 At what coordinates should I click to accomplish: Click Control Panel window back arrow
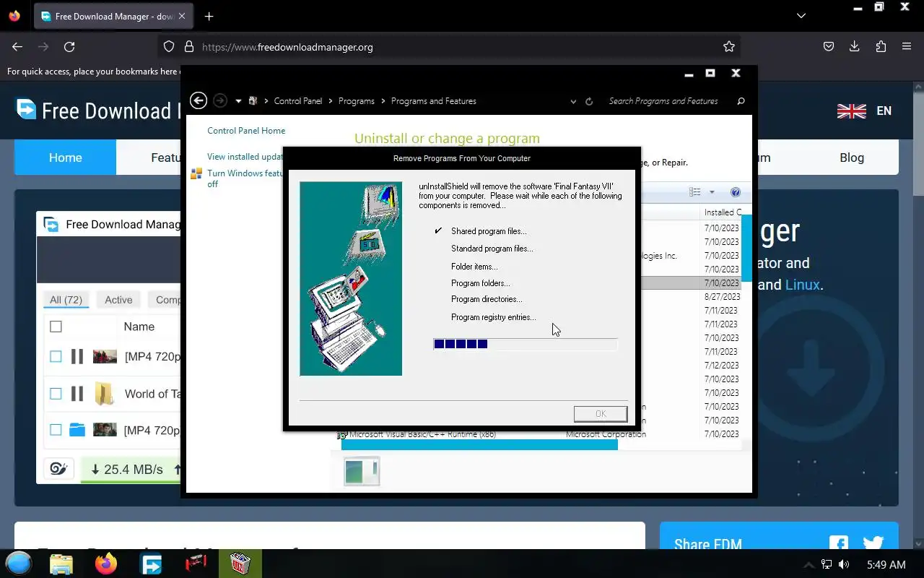[x=199, y=101]
